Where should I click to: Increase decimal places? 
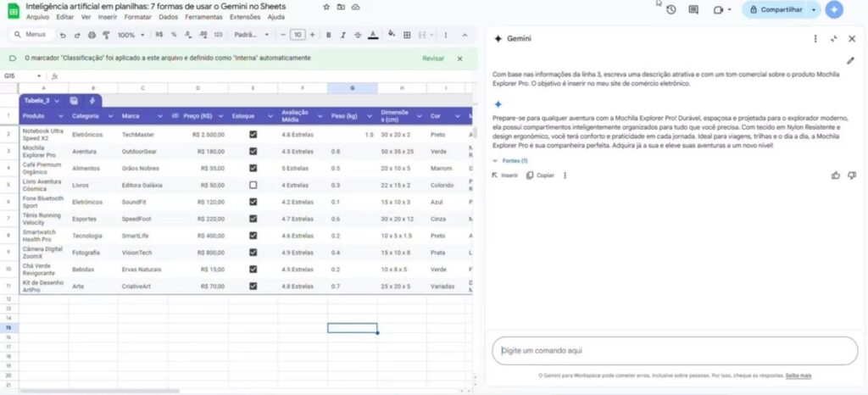coord(203,35)
